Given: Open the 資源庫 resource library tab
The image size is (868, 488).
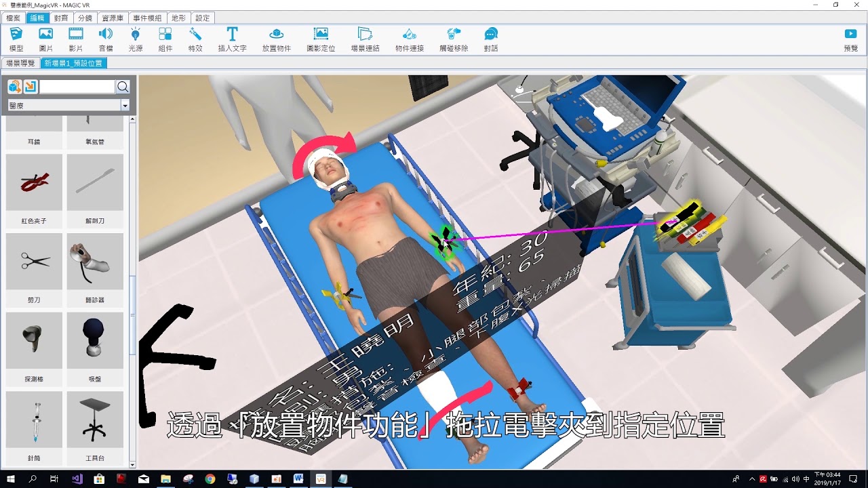Looking at the screenshot, I should (113, 18).
